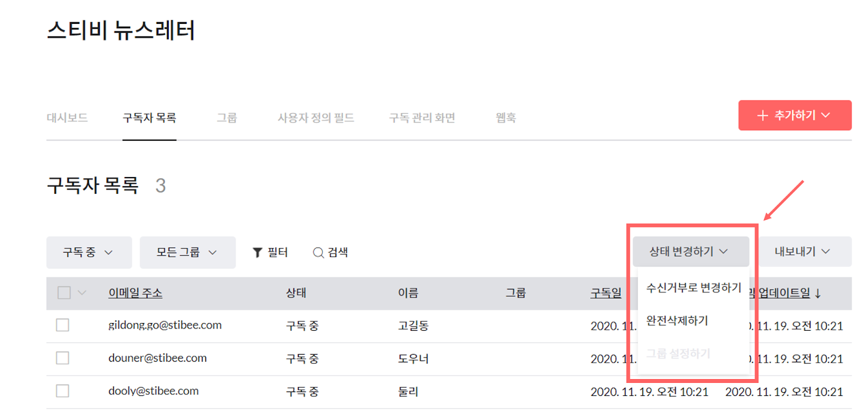Click the 필터 text label

(x=278, y=253)
